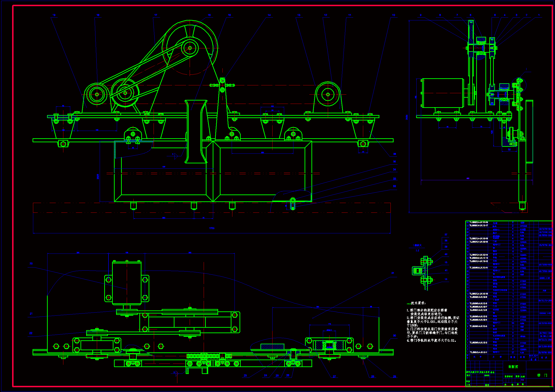This screenshot has height=392, width=555.
Task: Select the 轿门 drawing name text
Action: 542,375
